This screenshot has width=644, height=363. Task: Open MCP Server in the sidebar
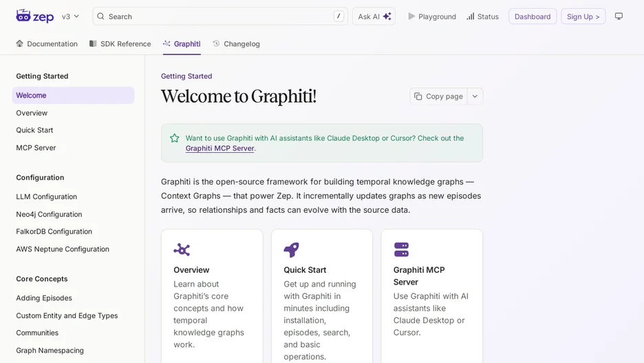[x=73, y=148]
